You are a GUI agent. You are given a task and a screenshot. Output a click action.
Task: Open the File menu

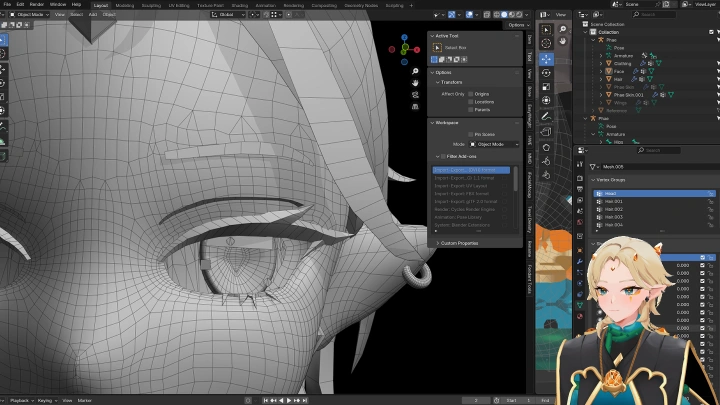pos(7,5)
